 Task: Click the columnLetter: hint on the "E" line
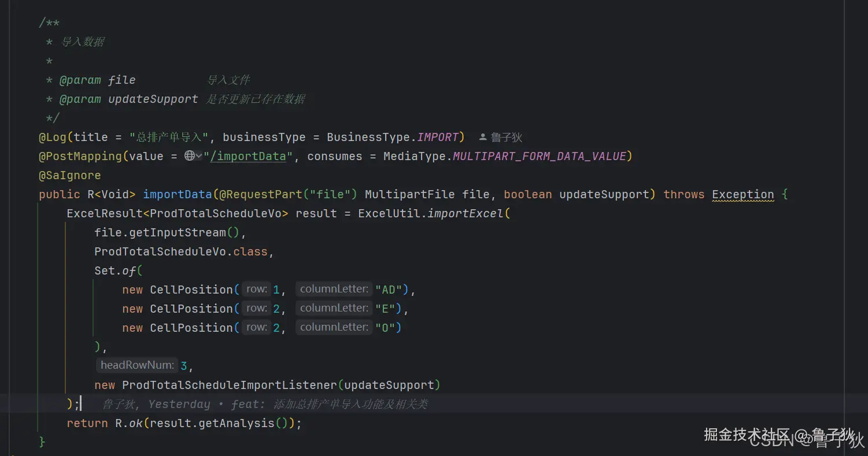(334, 308)
